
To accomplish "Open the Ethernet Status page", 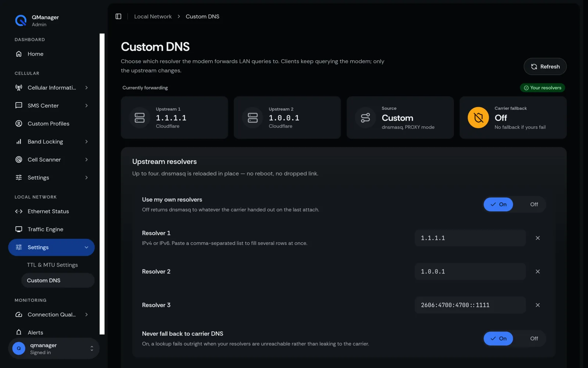I will 51,211.
